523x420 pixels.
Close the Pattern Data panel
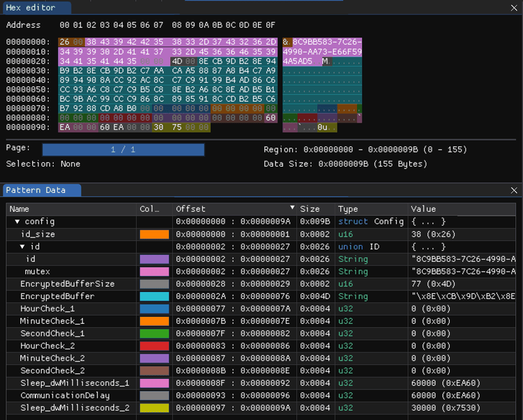(515, 190)
